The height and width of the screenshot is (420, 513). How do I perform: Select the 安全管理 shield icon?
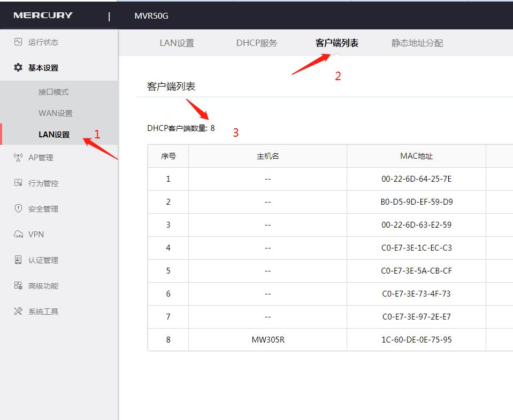click(18, 208)
